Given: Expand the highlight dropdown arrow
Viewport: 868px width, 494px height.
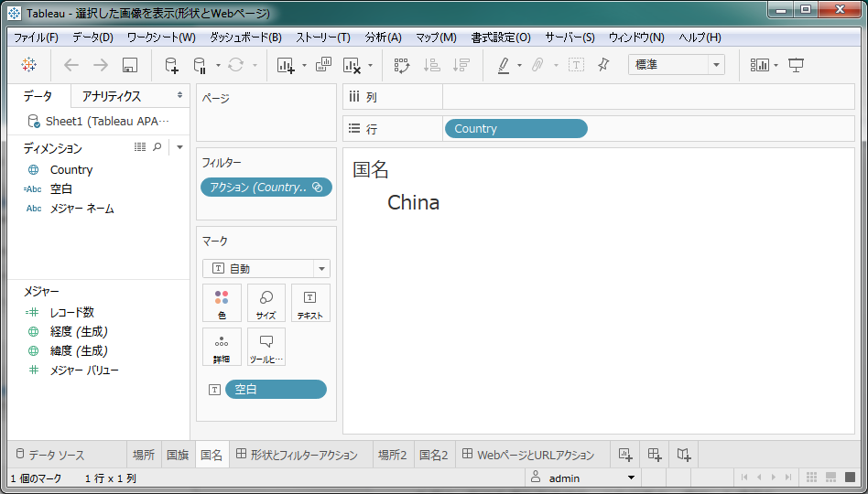Looking at the screenshot, I should (519, 65).
